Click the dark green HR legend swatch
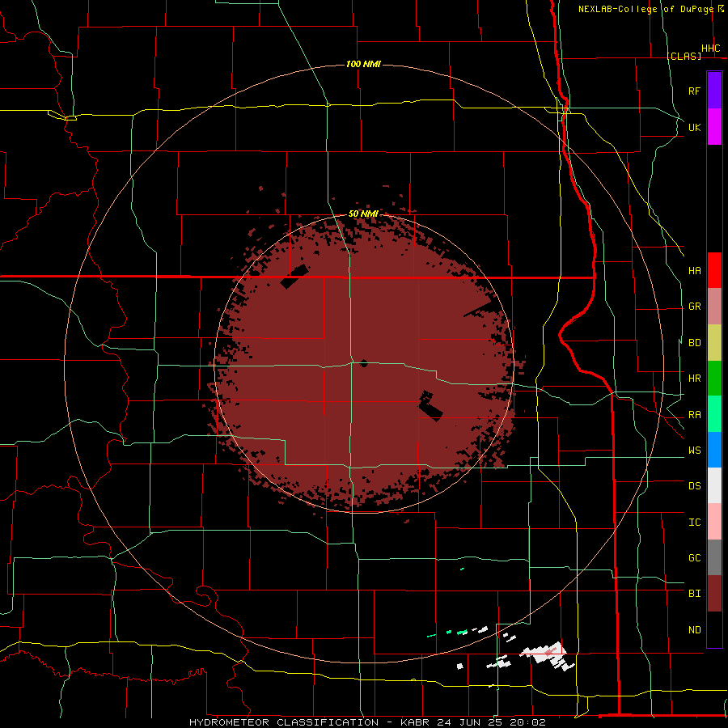728x728 pixels. pyautogui.click(x=714, y=379)
